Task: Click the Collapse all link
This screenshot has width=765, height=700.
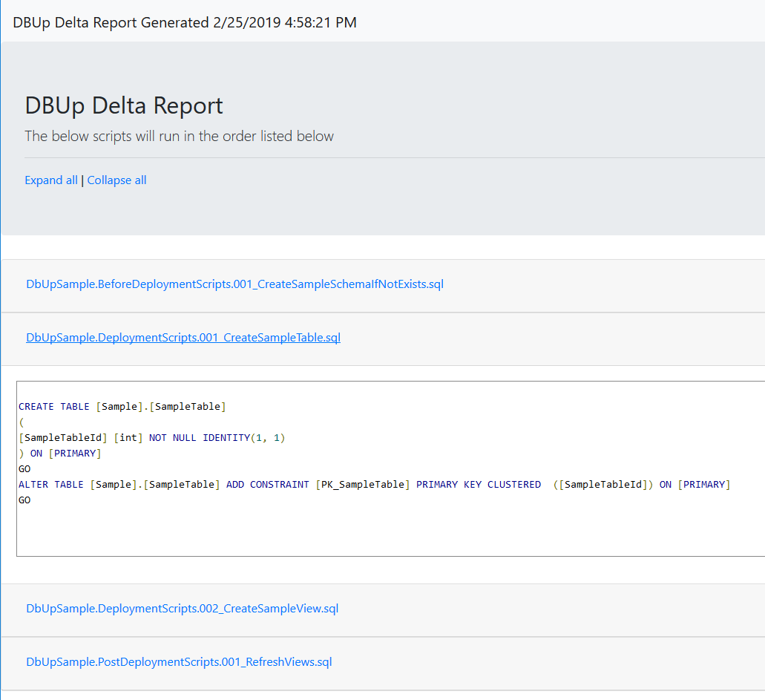Action: pos(116,180)
